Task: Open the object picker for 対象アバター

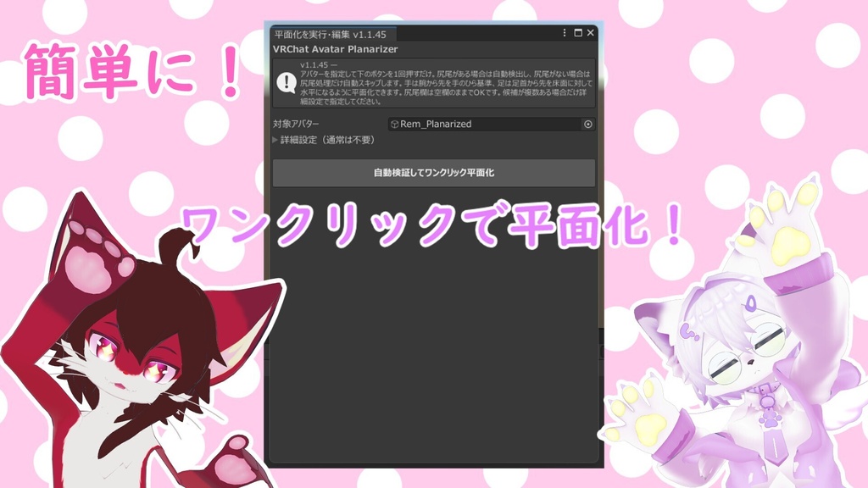Action: [588, 124]
